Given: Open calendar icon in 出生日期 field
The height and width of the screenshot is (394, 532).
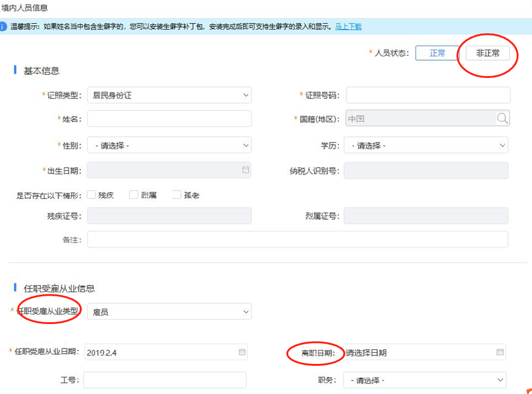Looking at the screenshot, I should pyautogui.click(x=245, y=170).
